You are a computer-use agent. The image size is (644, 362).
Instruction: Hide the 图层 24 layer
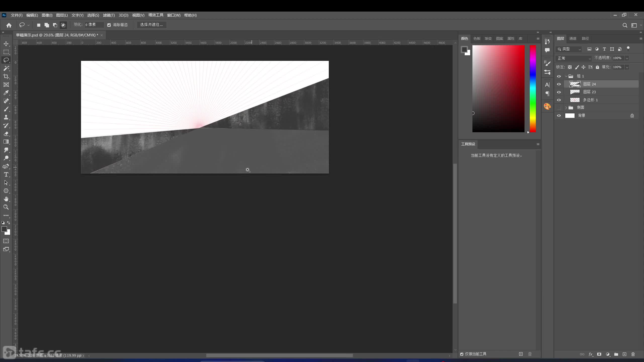[x=559, y=84]
